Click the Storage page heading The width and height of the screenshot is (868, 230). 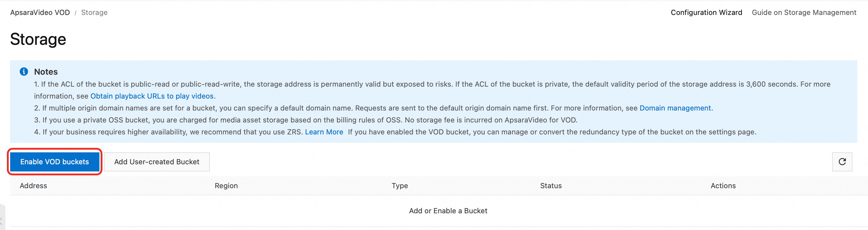coord(38,39)
